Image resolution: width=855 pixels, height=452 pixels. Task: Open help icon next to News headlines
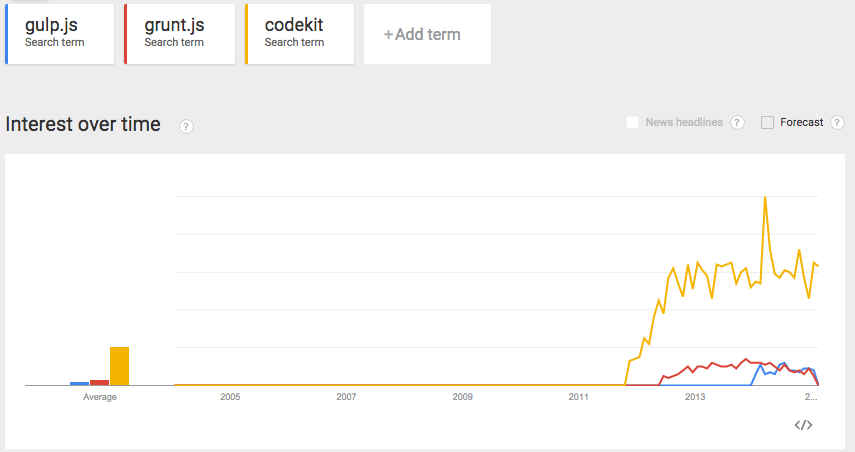[737, 123]
